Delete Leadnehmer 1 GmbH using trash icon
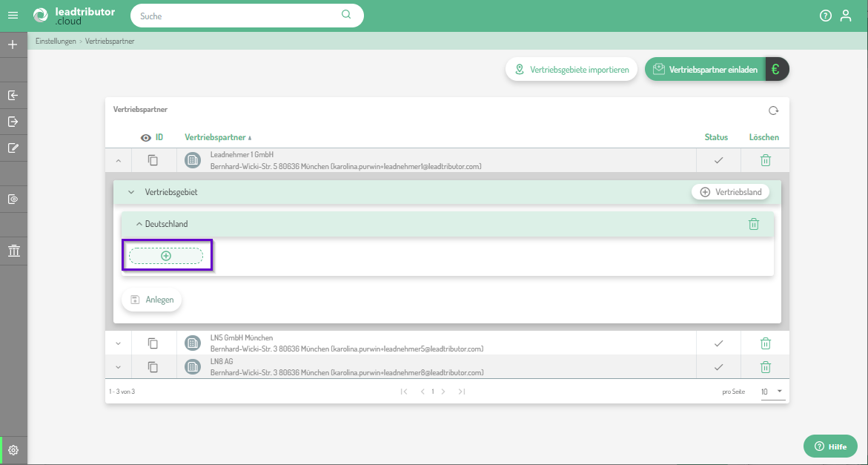The image size is (868, 465). tap(766, 160)
